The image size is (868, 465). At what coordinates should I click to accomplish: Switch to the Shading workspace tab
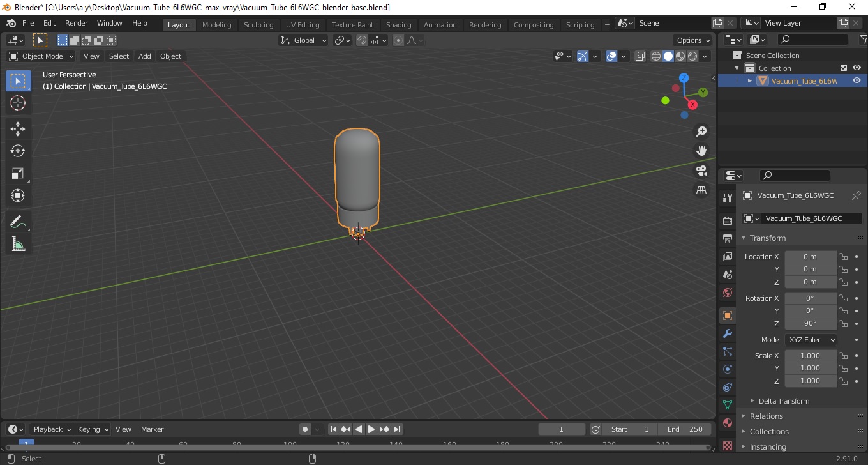[398, 24]
